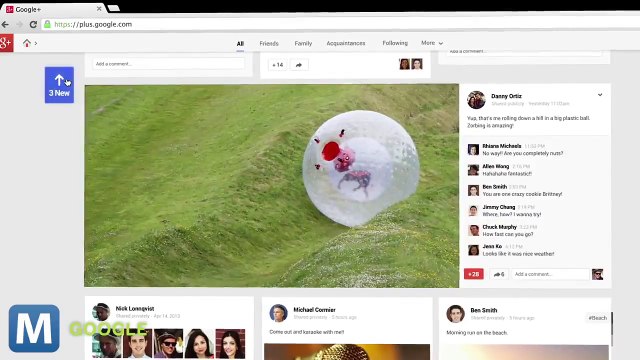Image resolution: width=640 pixels, height=360 pixels.
Task: Go back with browser back arrow
Action: tap(5, 24)
